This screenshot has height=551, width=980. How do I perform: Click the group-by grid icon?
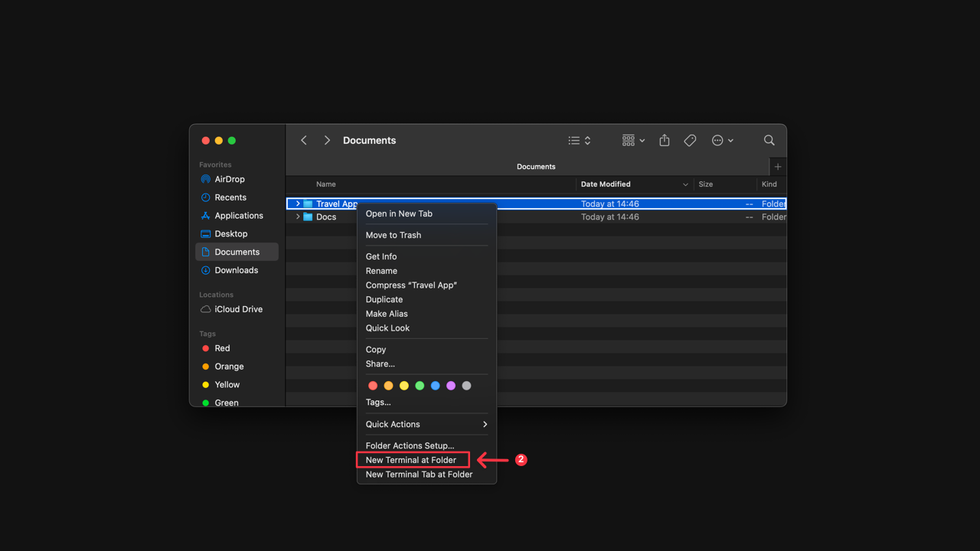(629, 140)
